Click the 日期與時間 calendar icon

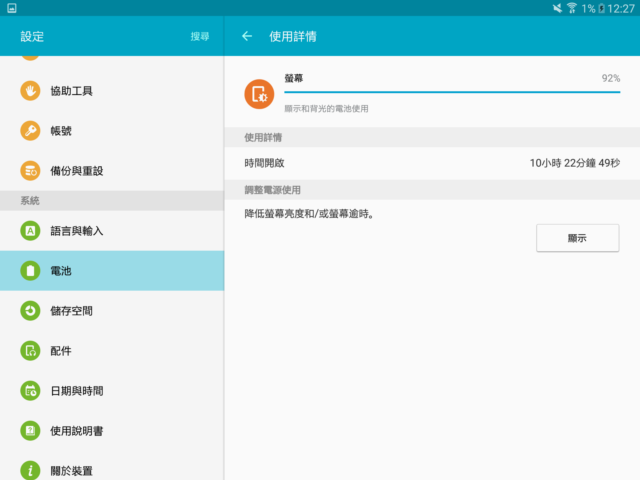(30, 391)
